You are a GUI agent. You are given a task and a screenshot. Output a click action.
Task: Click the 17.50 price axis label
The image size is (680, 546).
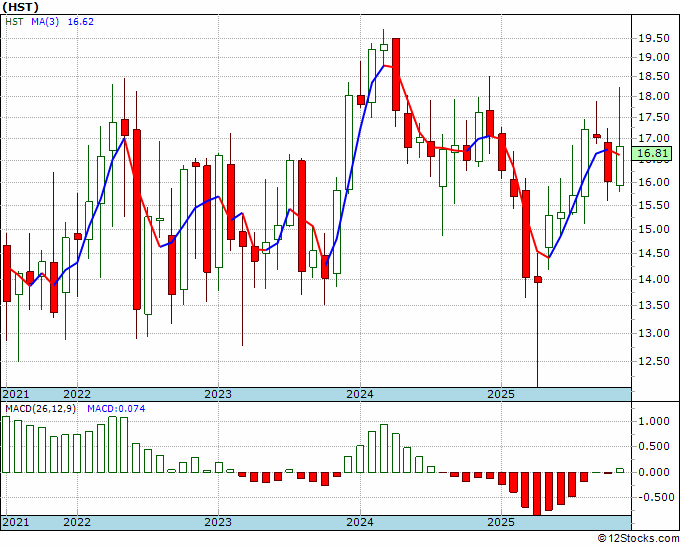tap(654, 118)
